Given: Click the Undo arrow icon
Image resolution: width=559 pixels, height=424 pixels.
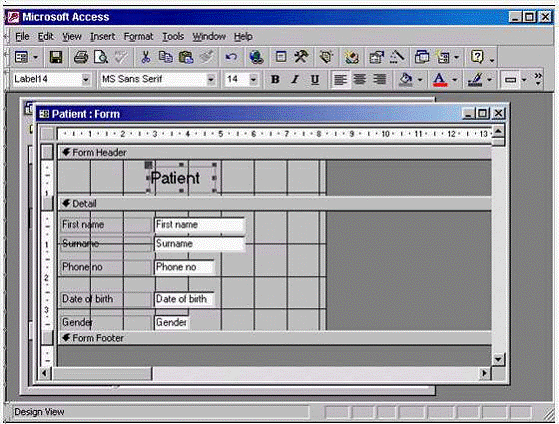Looking at the screenshot, I should (x=231, y=57).
